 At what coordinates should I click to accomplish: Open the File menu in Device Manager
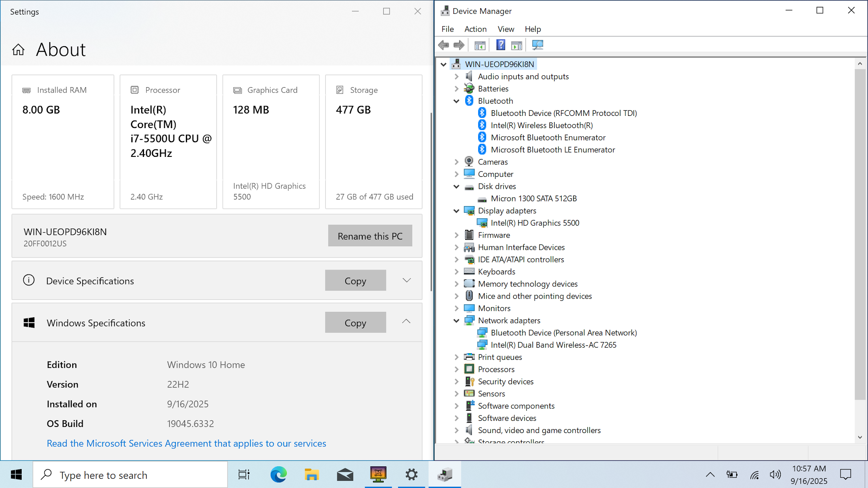[x=447, y=29]
